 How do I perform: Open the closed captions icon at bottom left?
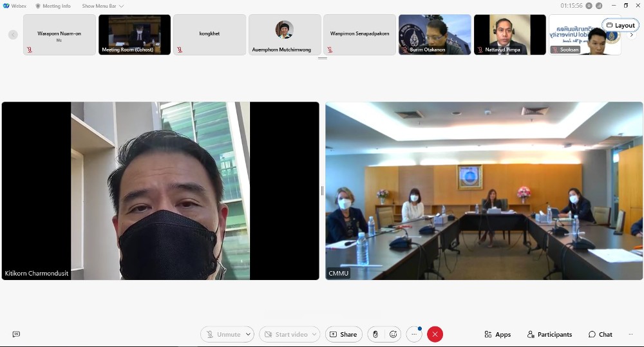(x=16, y=334)
